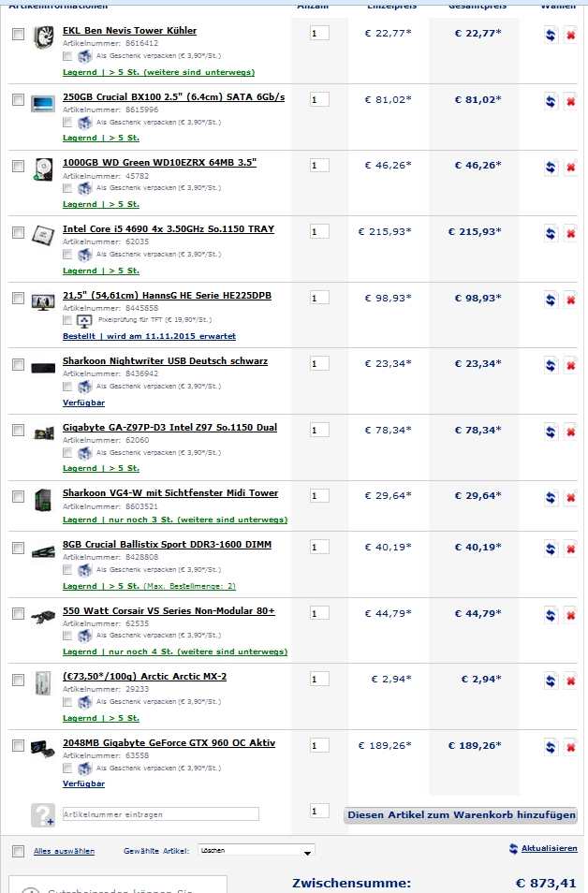Check the 1000GB WD Green row checkbox
Image resolution: width=588 pixels, height=893 pixels.
18,167
